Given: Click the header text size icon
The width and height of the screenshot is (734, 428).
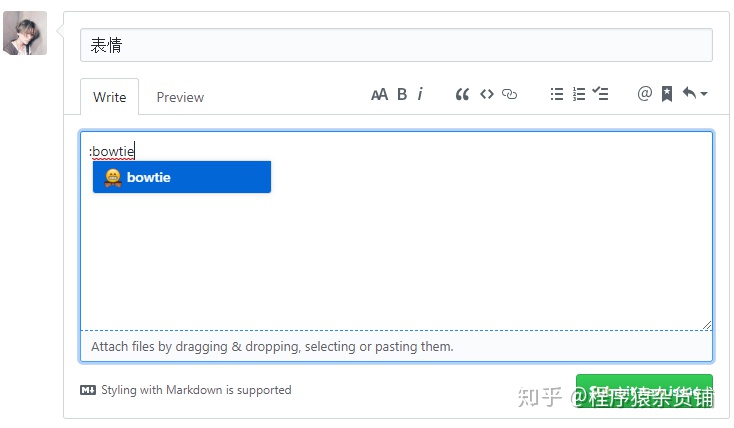Looking at the screenshot, I should (379, 95).
